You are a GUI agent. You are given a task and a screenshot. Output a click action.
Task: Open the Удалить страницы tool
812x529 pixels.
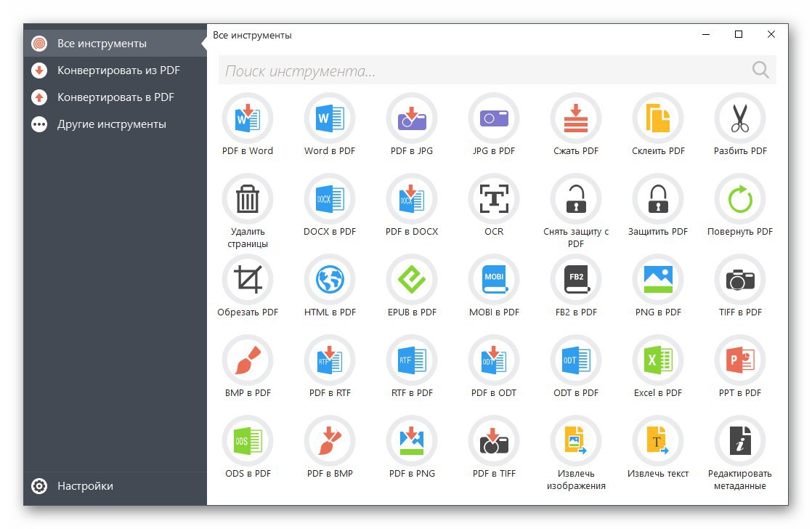pyautogui.click(x=248, y=200)
